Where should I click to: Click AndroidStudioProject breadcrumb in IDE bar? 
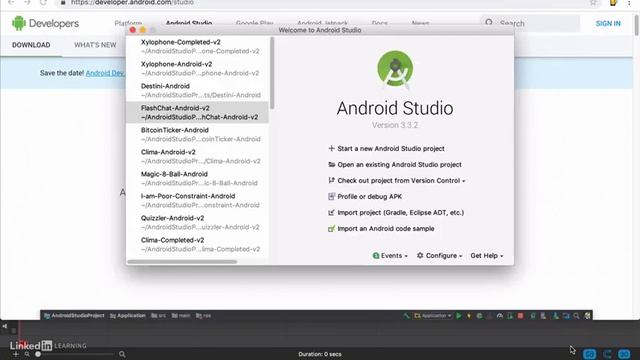74,316
